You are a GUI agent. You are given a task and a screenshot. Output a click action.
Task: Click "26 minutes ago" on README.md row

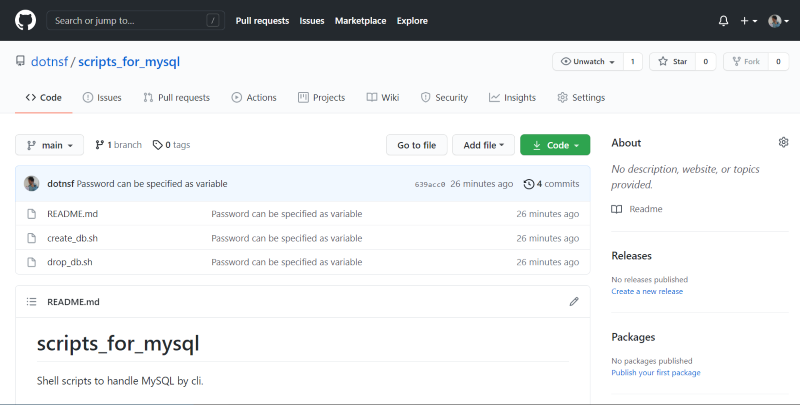pyautogui.click(x=547, y=214)
